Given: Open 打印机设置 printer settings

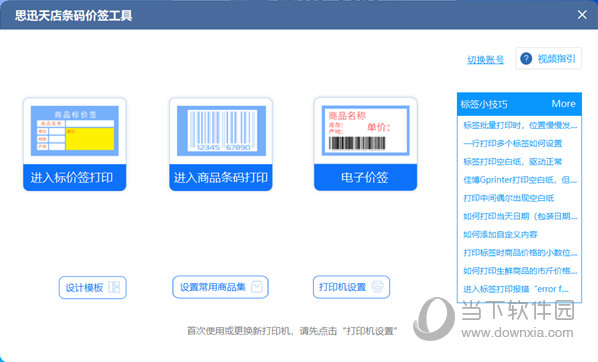Looking at the screenshot, I should (351, 287).
